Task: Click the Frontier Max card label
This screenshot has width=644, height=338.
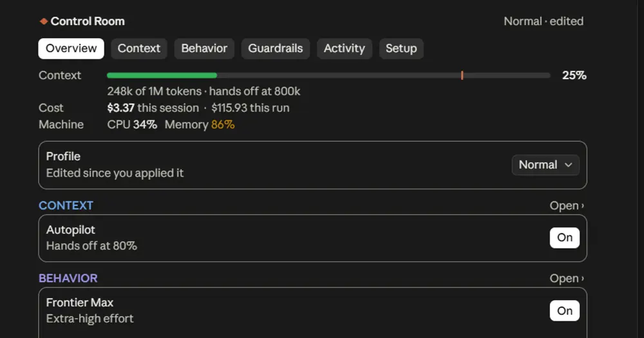Action: coord(80,303)
